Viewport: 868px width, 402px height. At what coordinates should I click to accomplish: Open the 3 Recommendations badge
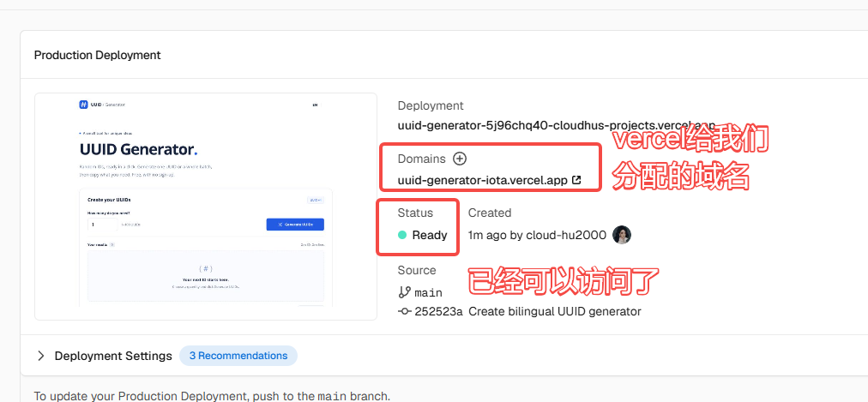click(238, 356)
